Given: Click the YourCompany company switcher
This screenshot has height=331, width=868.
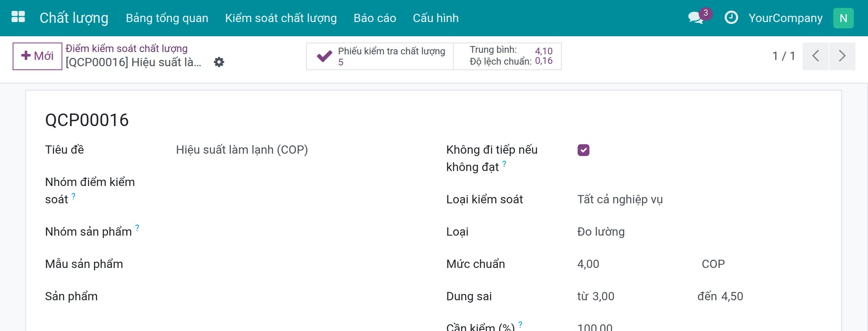Looking at the screenshot, I should tap(786, 18).
